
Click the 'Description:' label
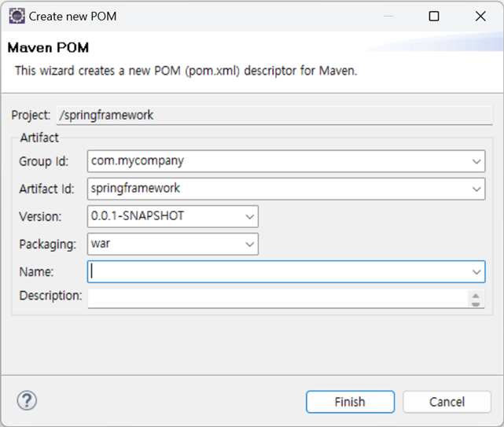[51, 296]
